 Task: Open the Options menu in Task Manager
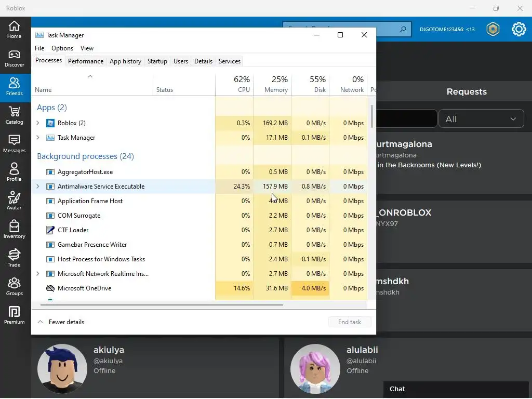point(62,48)
